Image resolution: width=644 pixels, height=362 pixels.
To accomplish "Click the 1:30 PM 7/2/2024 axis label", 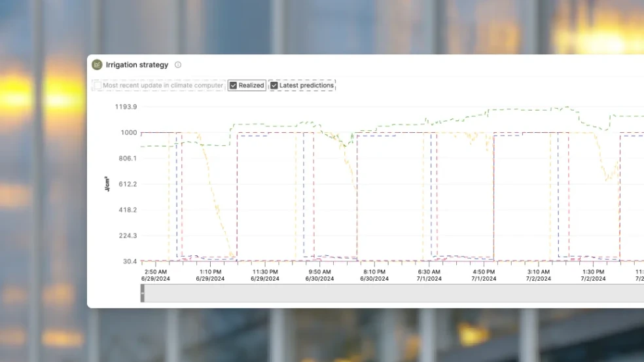I will [x=593, y=275].
